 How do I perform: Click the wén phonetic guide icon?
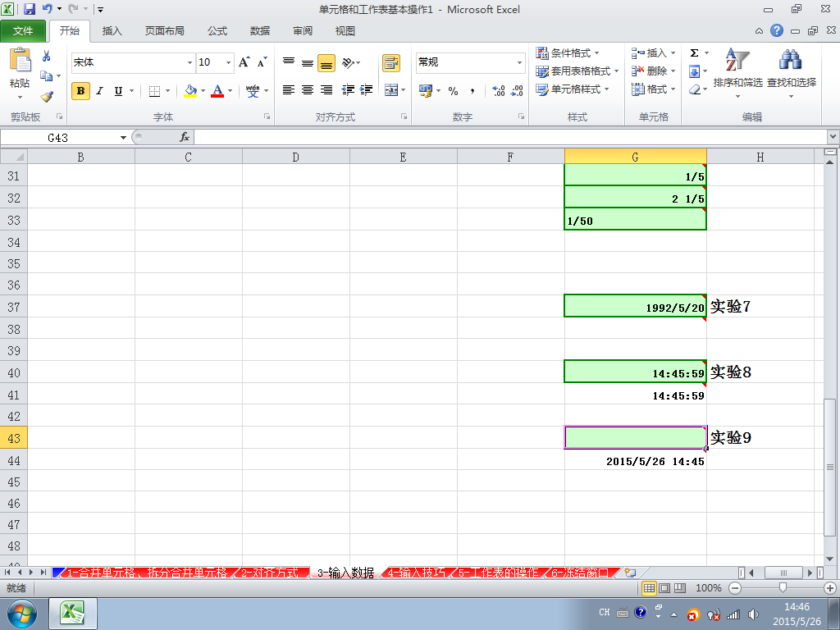click(253, 91)
